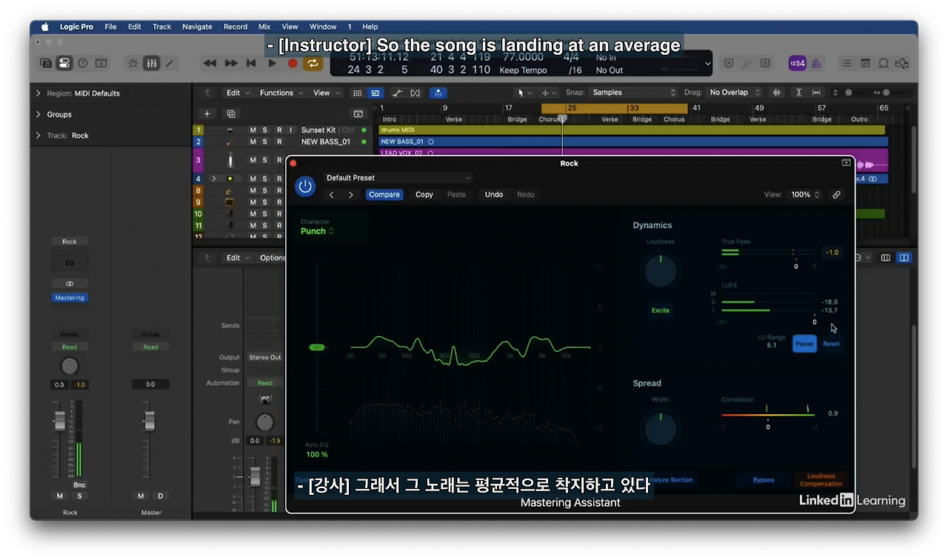Screen dimensions: 948x560
Task: Select the list view icon in tracks toolbar
Action: tap(375, 93)
